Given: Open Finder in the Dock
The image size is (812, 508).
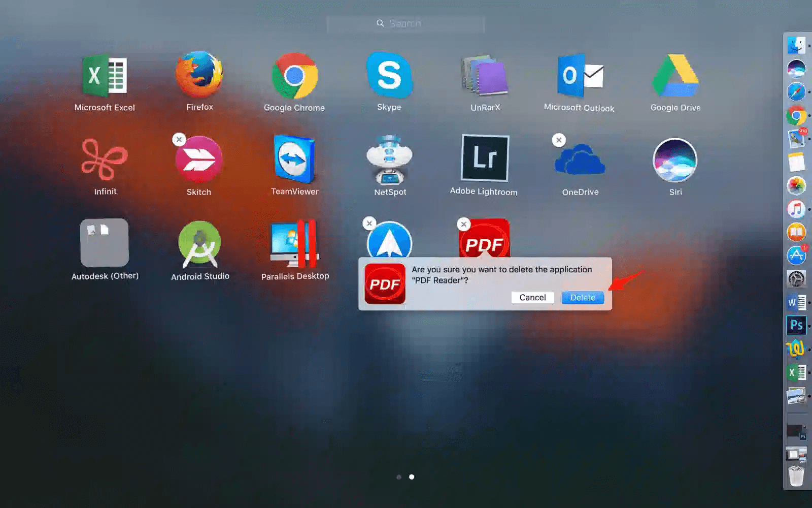Looking at the screenshot, I should click(796, 45).
